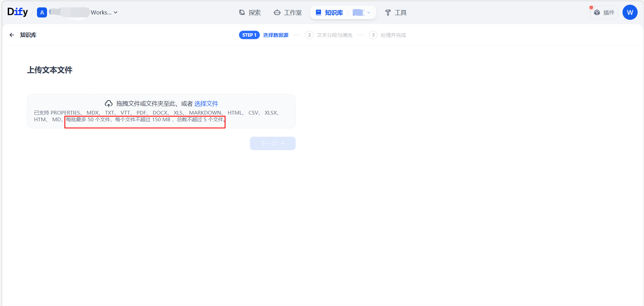Click the 下一步 button

[x=273, y=143]
